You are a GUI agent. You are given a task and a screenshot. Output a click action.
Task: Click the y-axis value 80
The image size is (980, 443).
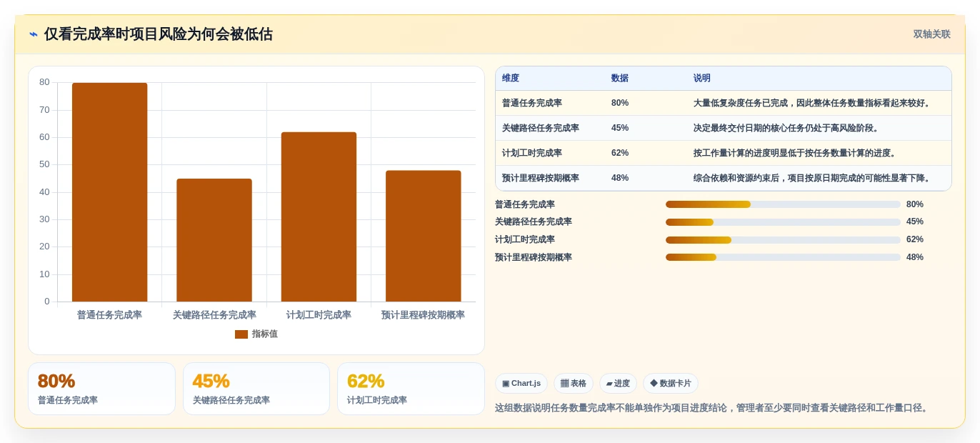(x=44, y=82)
